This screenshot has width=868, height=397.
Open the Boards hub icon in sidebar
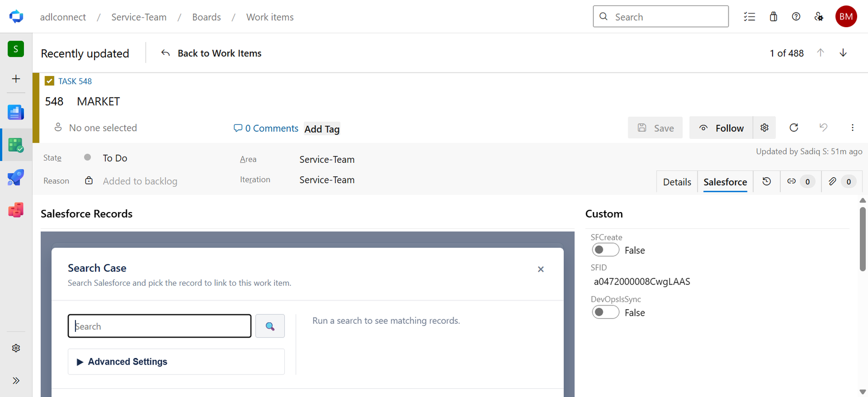(x=16, y=145)
